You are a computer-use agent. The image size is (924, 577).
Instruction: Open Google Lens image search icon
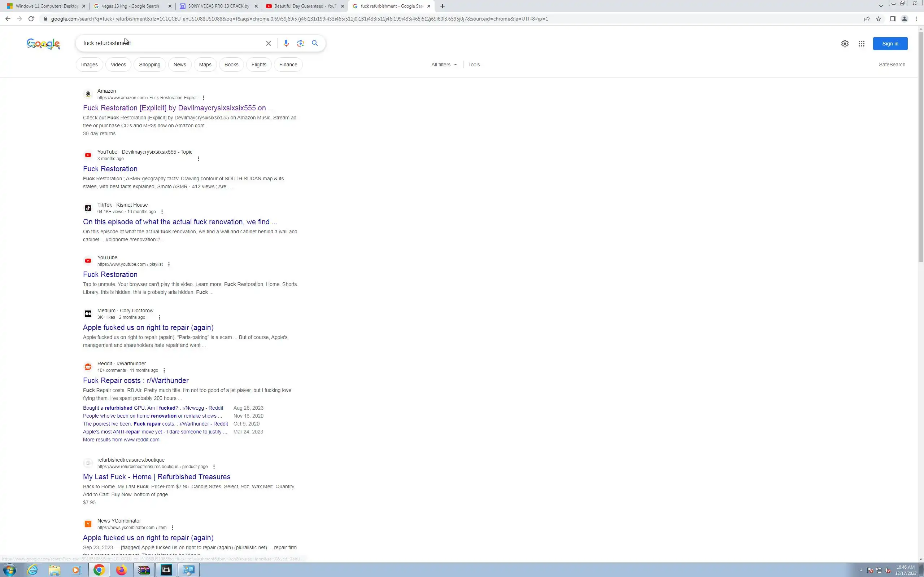(x=301, y=44)
